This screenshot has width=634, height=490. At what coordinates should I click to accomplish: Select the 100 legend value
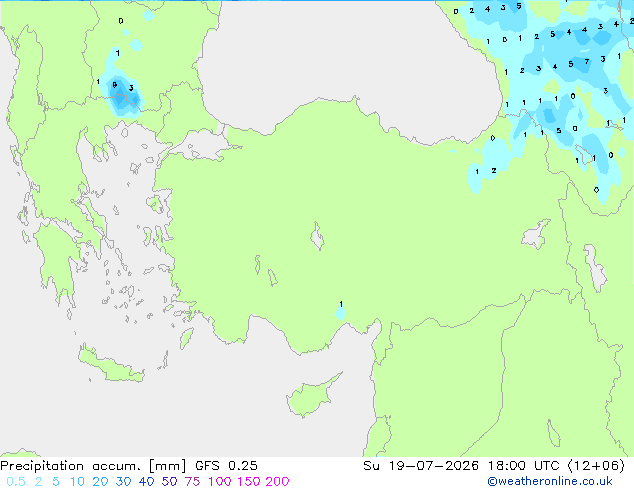tap(220, 482)
